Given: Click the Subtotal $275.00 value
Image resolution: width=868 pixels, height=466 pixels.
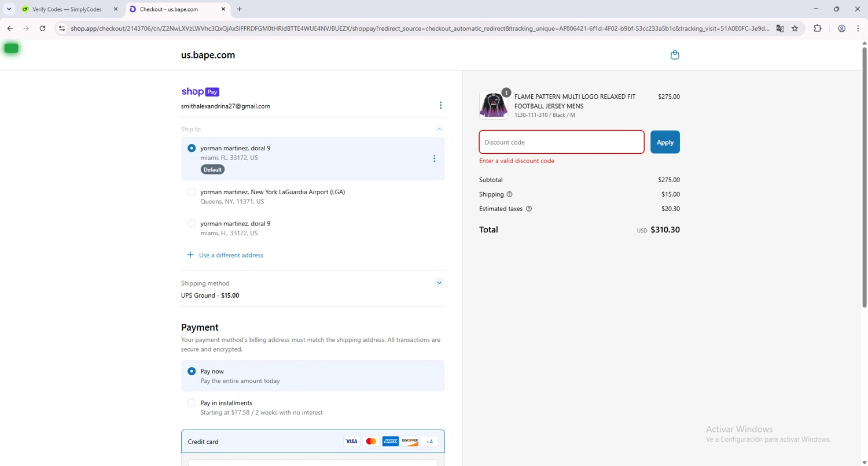Looking at the screenshot, I should (x=669, y=180).
